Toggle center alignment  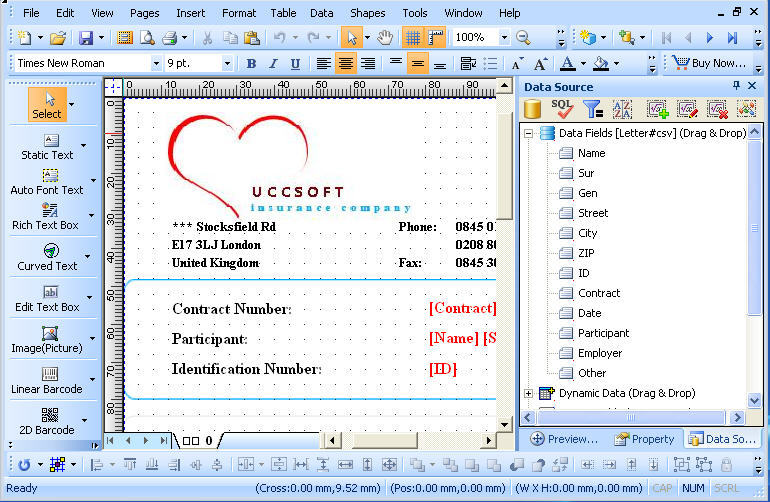(346, 63)
